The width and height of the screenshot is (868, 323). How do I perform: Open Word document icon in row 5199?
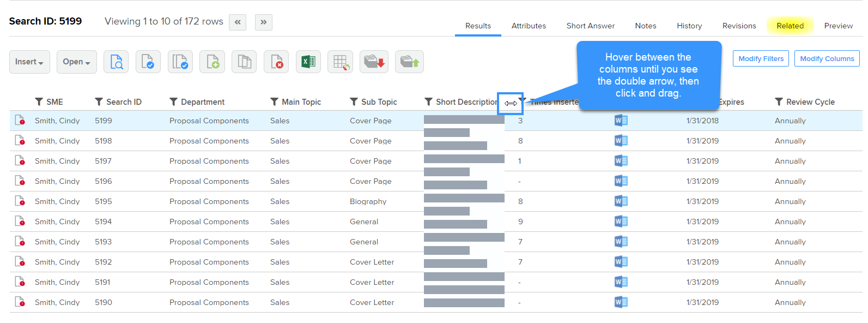click(x=621, y=121)
